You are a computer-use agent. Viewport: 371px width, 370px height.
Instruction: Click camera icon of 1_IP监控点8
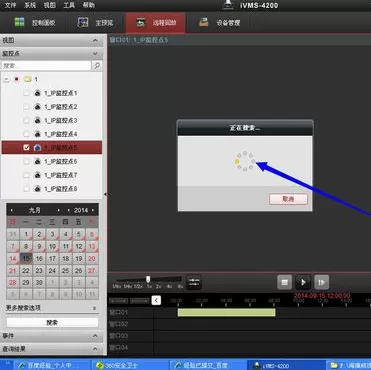[38, 189]
